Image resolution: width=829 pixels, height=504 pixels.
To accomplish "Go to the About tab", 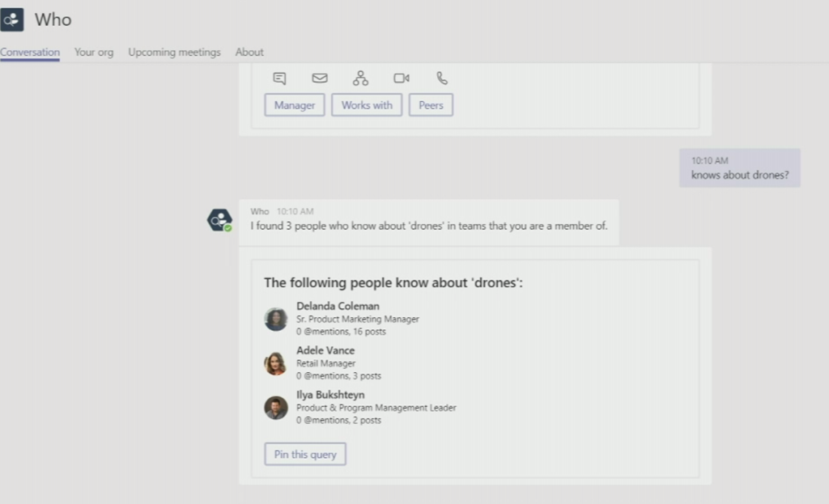I will click(249, 52).
